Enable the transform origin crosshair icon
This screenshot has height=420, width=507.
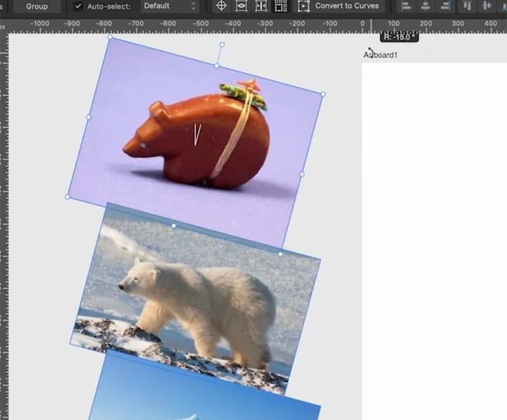click(x=221, y=6)
